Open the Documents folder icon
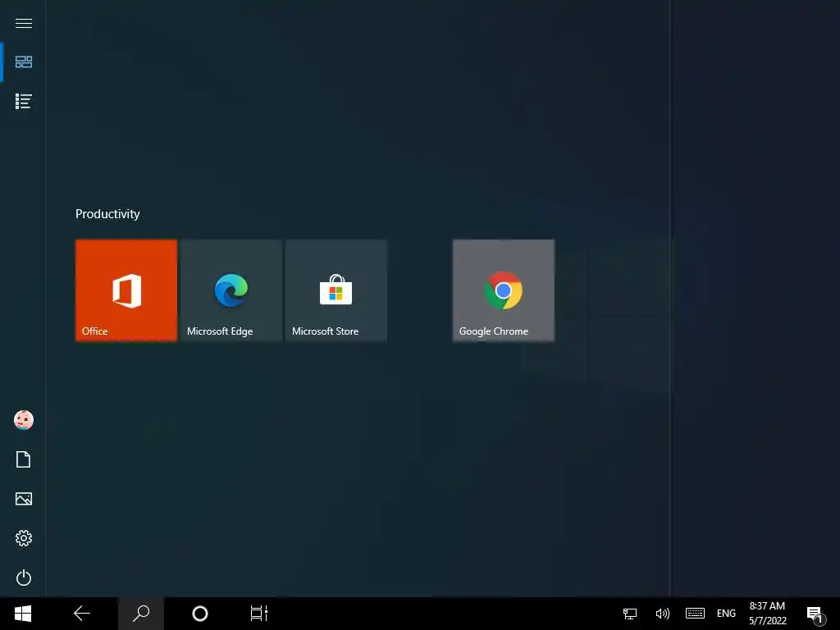This screenshot has width=840, height=630. (24, 459)
